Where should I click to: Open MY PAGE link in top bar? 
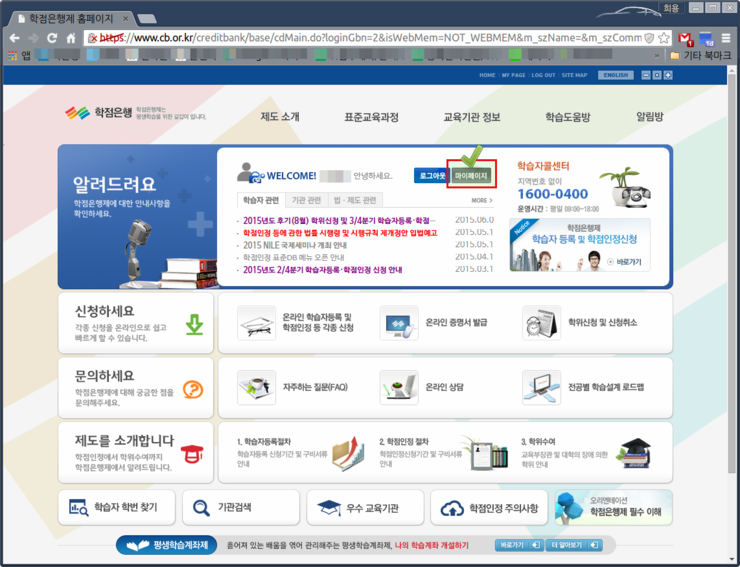tap(513, 75)
